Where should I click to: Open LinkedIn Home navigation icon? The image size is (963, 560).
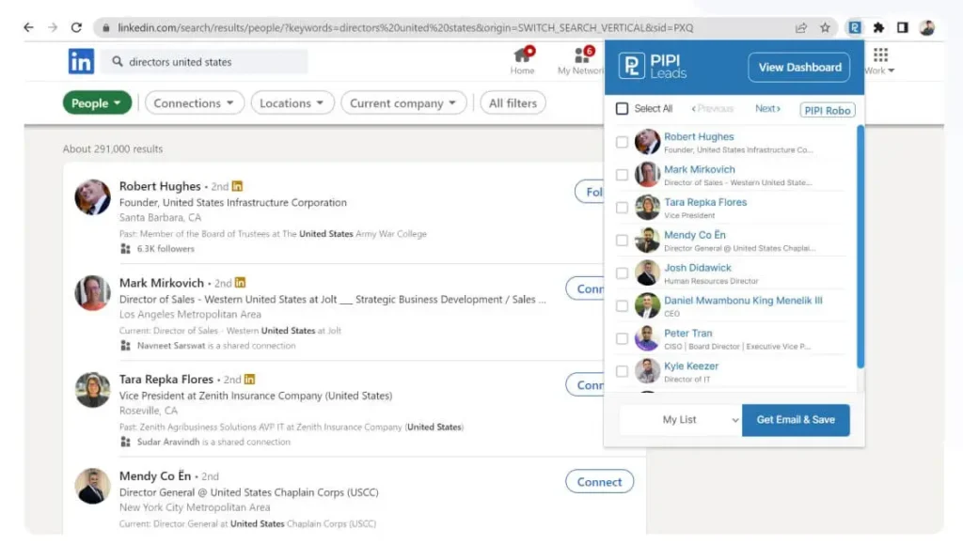click(522, 61)
